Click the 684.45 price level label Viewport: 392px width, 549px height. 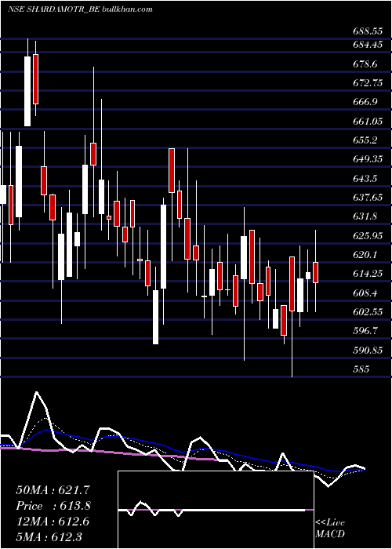click(367, 45)
